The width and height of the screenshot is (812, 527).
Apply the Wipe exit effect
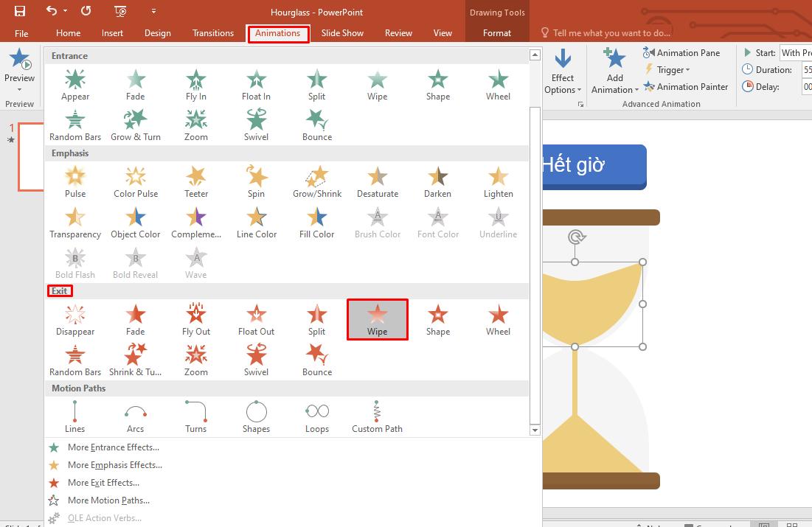(378, 320)
